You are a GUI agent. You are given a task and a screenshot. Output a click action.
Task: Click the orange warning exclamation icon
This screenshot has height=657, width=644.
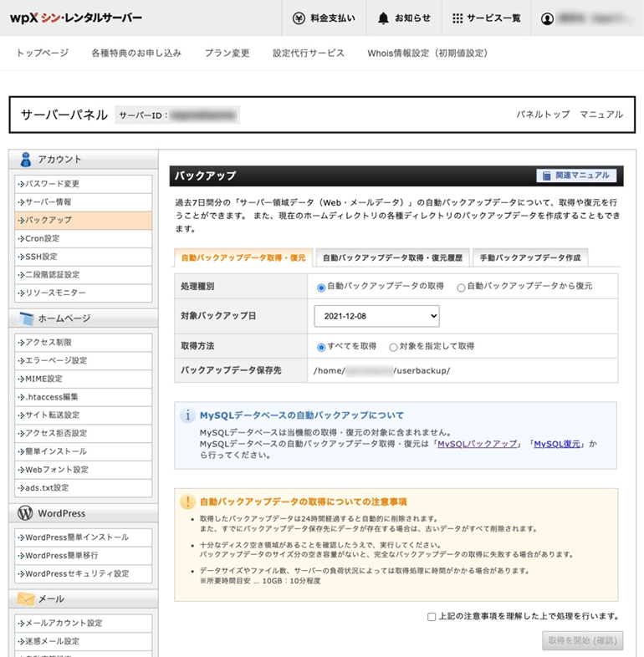click(187, 502)
